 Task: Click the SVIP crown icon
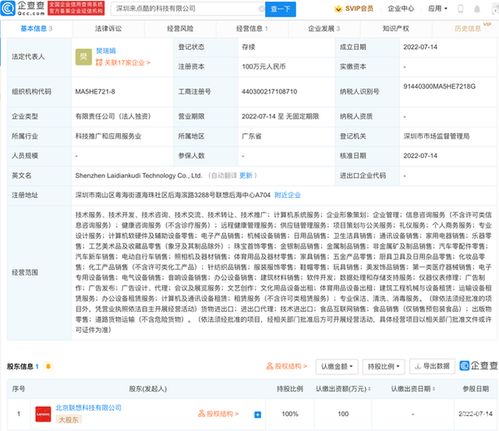pyautogui.click(x=338, y=9)
